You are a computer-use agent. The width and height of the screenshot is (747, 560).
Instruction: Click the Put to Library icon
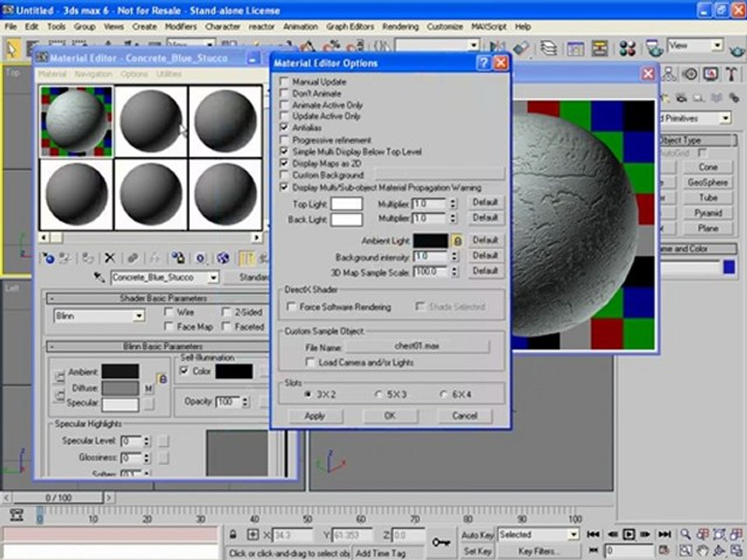point(178,258)
